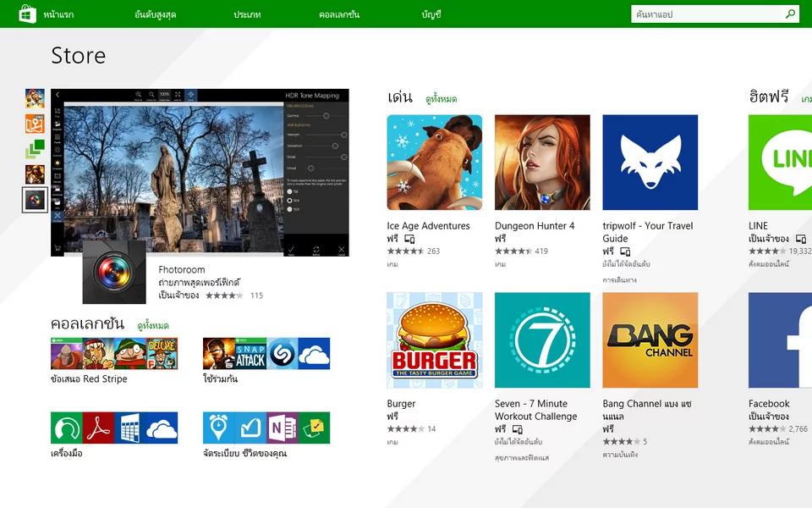Screen dimensions: 812x508
Task: Select the highlighted Fhotoroom lens thumbnail
Action: 36,200
